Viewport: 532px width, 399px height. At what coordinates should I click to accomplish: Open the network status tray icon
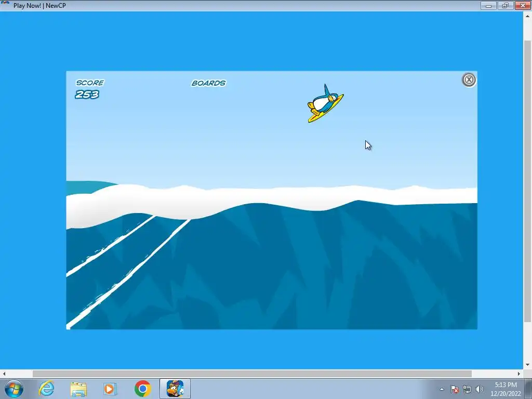pyautogui.click(x=467, y=389)
